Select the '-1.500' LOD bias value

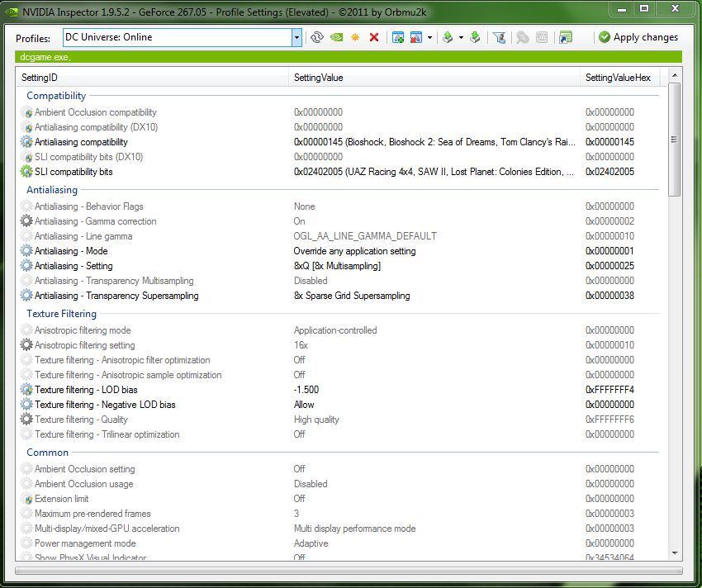[x=306, y=390]
